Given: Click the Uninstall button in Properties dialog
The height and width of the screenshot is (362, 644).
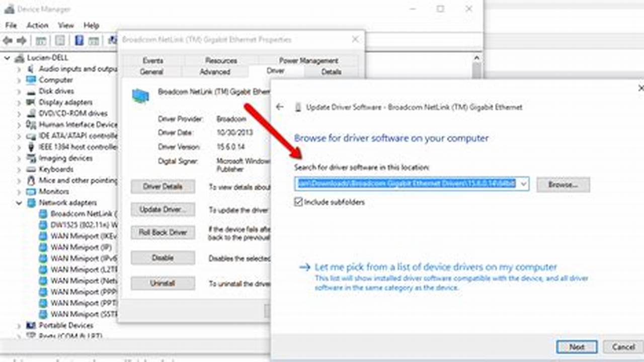Looking at the screenshot, I should click(x=163, y=284).
